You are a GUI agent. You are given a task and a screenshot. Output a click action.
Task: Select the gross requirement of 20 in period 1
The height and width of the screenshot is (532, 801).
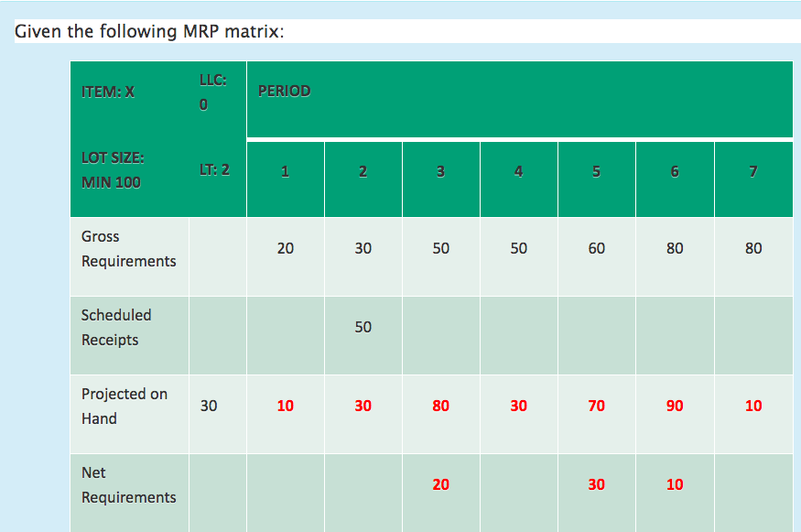point(285,248)
